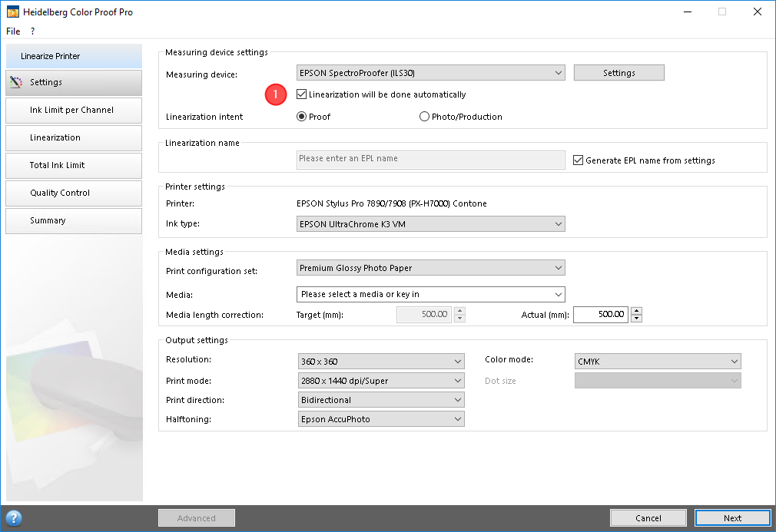
Task: Select Proof linearization intent
Action: click(301, 117)
